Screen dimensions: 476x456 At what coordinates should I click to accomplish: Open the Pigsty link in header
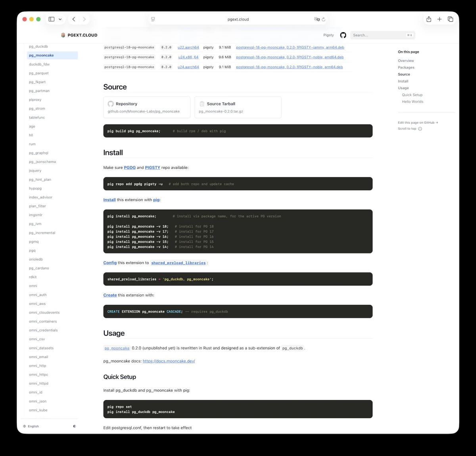pyautogui.click(x=328, y=35)
